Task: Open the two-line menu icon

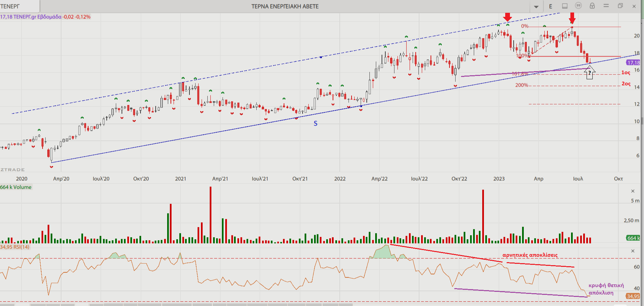Action: [x=606, y=6]
